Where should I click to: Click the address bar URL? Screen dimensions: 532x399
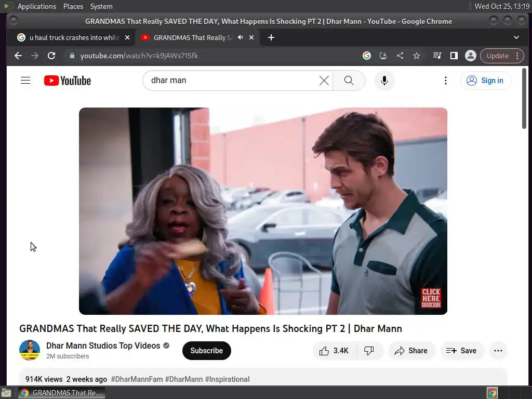point(139,56)
